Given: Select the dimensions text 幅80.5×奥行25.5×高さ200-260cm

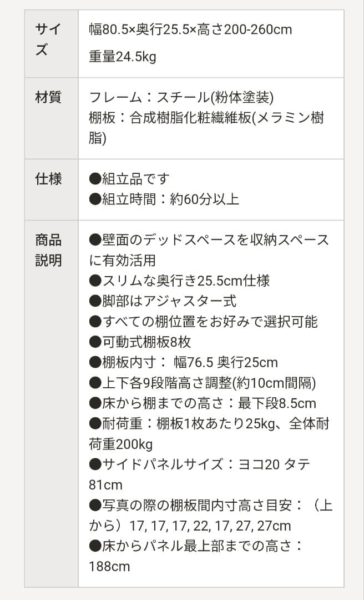Looking at the screenshot, I should pos(190,29).
